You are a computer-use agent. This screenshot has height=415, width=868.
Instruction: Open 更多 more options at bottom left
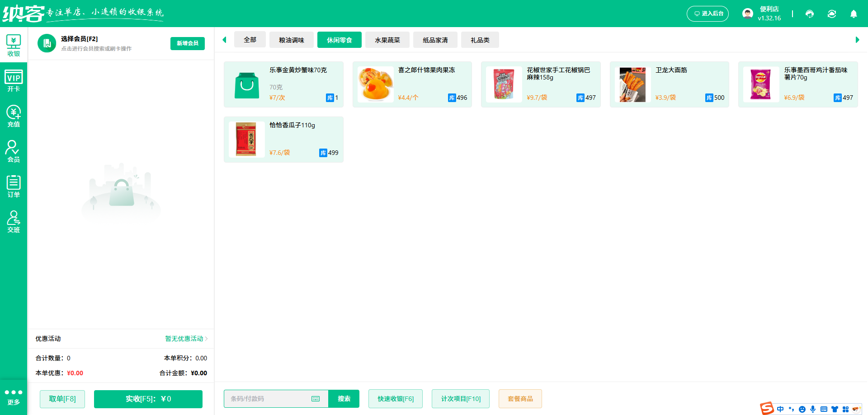tap(14, 397)
